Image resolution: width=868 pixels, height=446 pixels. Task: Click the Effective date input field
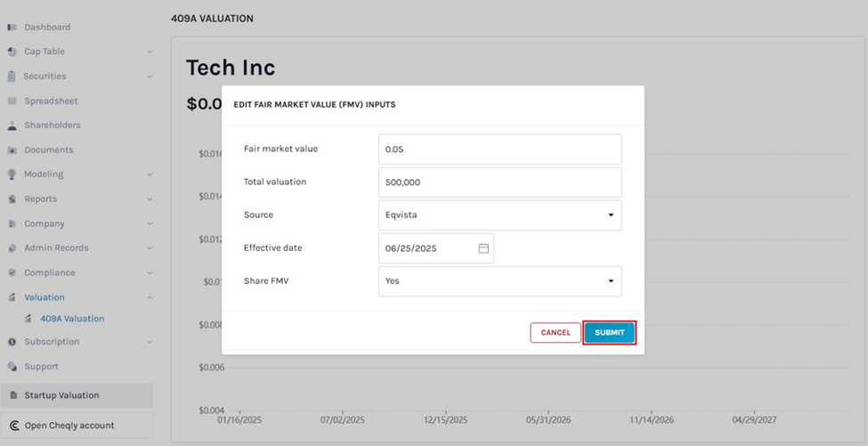click(436, 248)
